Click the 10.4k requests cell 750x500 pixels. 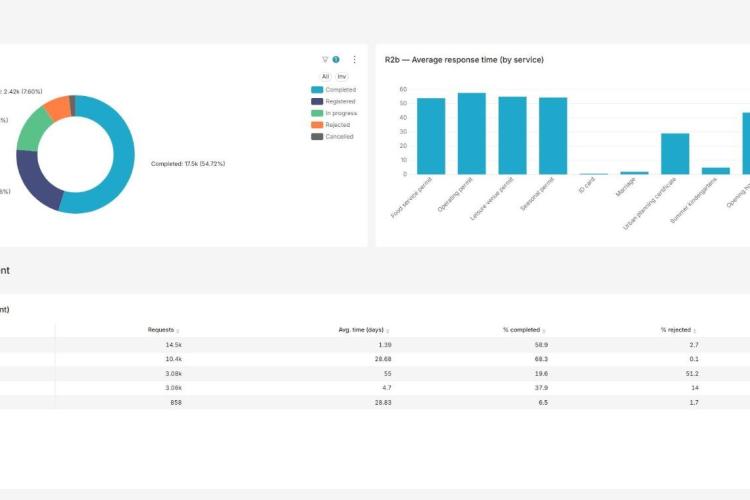pyautogui.click(x=173, y=359)
